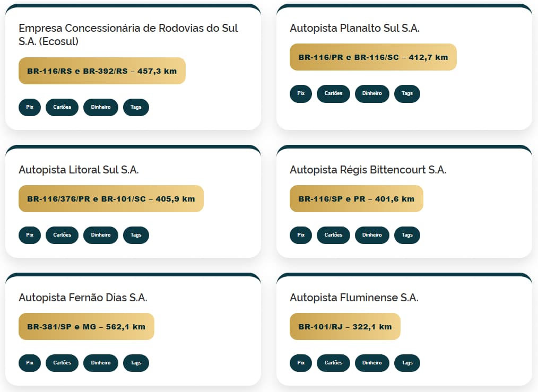Select Dinheiro pill in Fernão Dias card
Viewport: 538px width, 392px height.
pyautogui.click(x=101, y=363)
